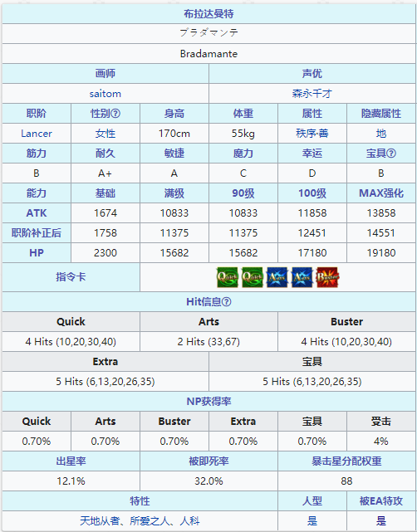Screen dimensions: 417x532
Task: Click the 身高 column header
Action: (x=174, y=114)
